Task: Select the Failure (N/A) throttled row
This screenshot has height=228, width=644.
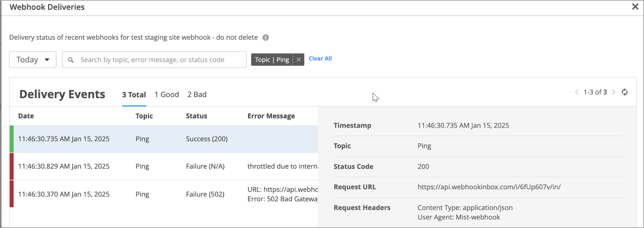Action: click(164, 166)
